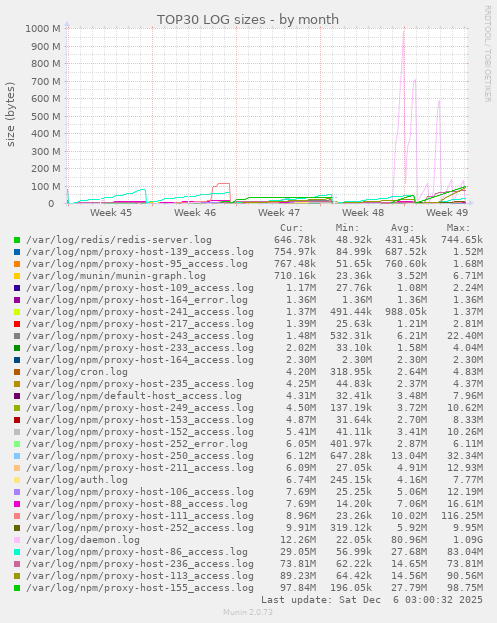Click the Week 48 axis label

363,213
